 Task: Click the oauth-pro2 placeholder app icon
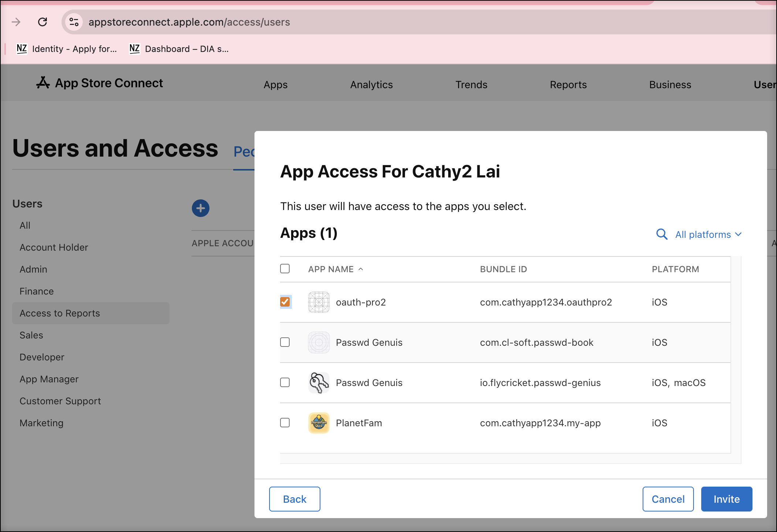click(319, 302)
